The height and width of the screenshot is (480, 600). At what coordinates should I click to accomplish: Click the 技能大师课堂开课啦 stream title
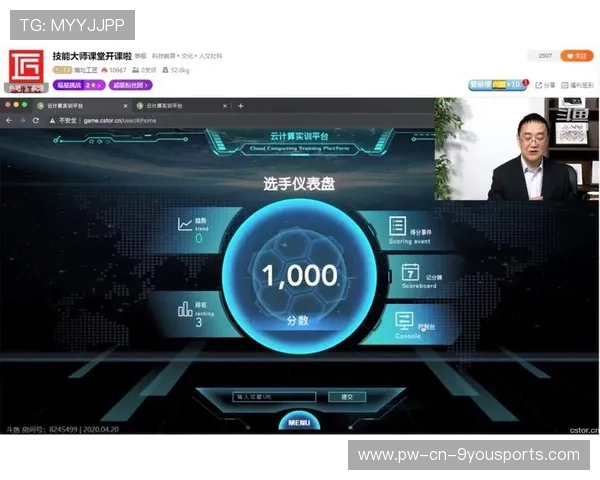point(92,56)
